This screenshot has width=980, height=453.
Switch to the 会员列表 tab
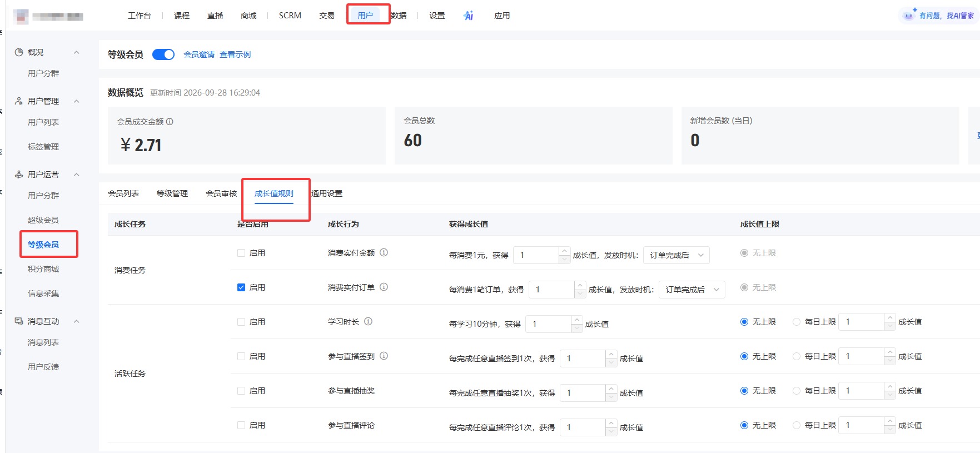coord(123,193)
